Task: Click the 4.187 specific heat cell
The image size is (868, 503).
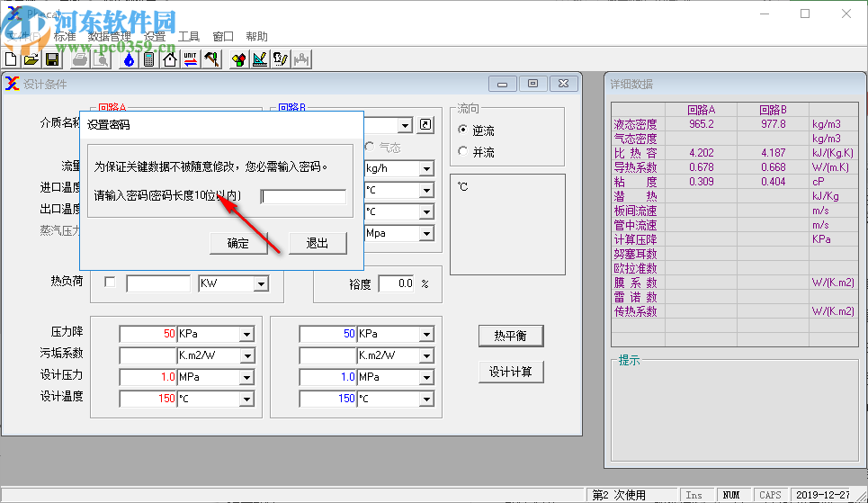Action: coord(773,153)
